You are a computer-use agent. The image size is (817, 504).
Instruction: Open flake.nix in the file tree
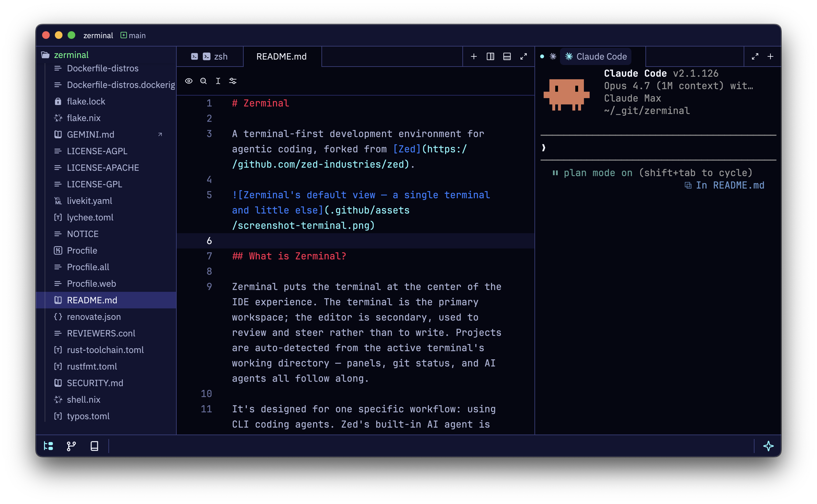click(x=106, y=118)
